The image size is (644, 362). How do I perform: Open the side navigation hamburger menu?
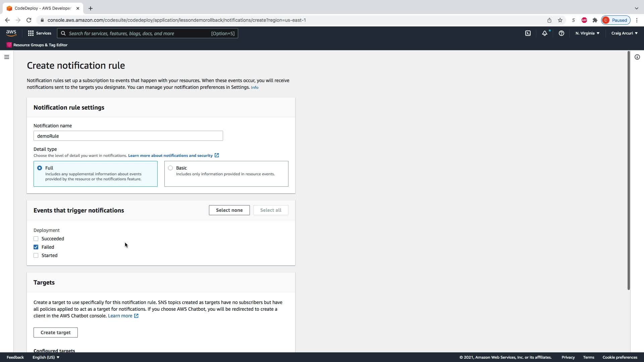click(x=7, y=57)
